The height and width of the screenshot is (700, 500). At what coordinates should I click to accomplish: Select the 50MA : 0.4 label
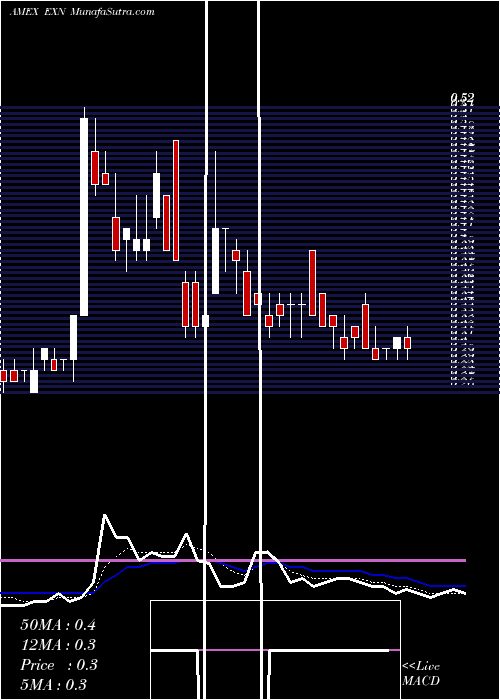tap(58, 624)
